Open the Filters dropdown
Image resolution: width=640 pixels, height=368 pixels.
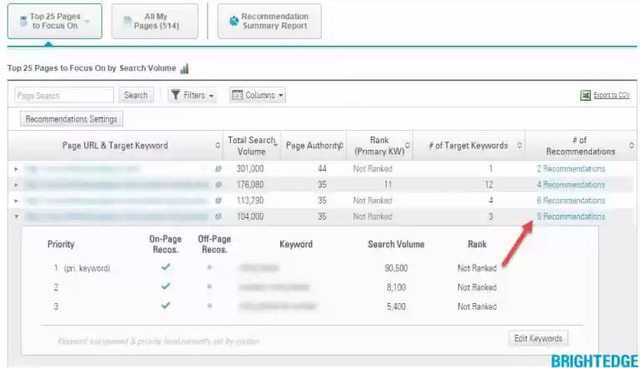pyautogui.click(x=192, y=95)
